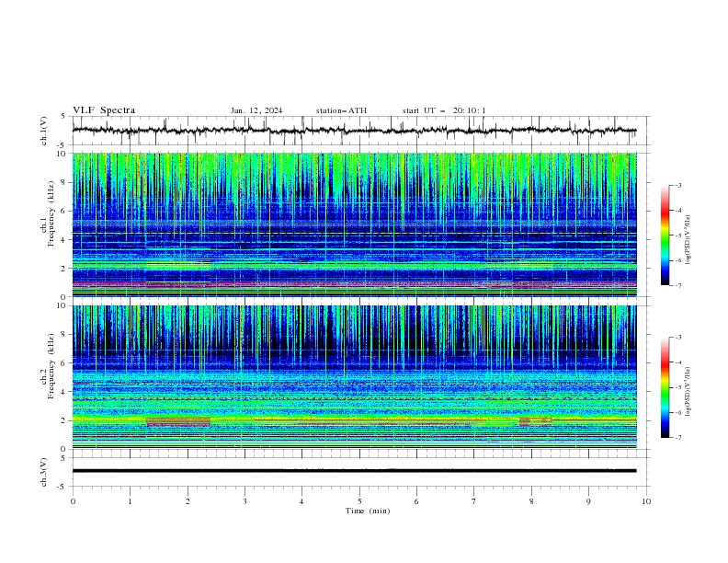The height and width of the screenshot is (563, 728).
Task: Click the "ch.1(V)" axis label
Action: (x=44, y=131)
